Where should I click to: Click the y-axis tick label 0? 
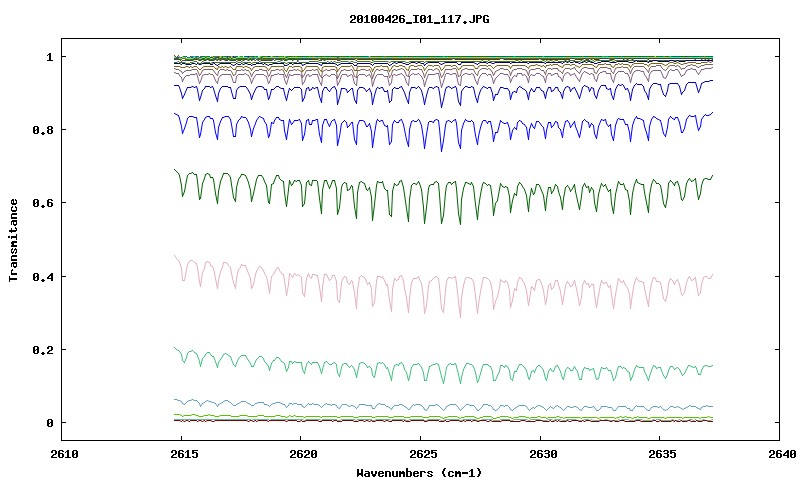pyautogui.click(x=49, y=423)
